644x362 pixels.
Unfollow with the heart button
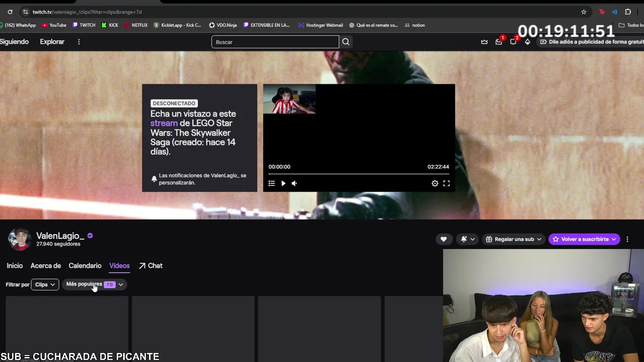click(x=443, y=239)
